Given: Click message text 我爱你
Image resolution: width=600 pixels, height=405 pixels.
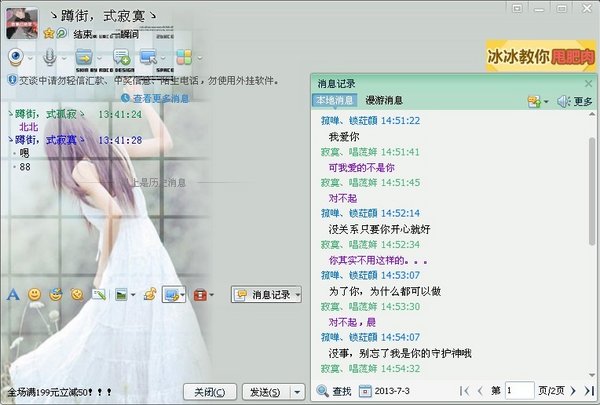Looking at the screenshot, I should (x=344, y=137).
